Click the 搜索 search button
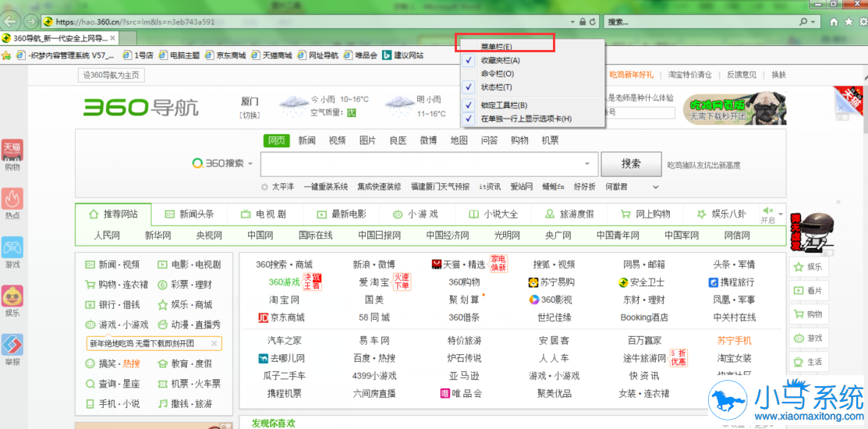Viewport: 868px width, 429px height. coord(631,164)
